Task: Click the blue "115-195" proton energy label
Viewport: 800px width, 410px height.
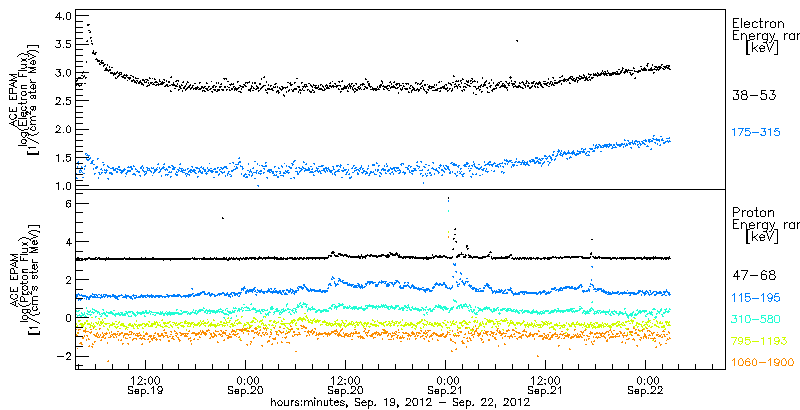Action: click(x=756, y=297)
